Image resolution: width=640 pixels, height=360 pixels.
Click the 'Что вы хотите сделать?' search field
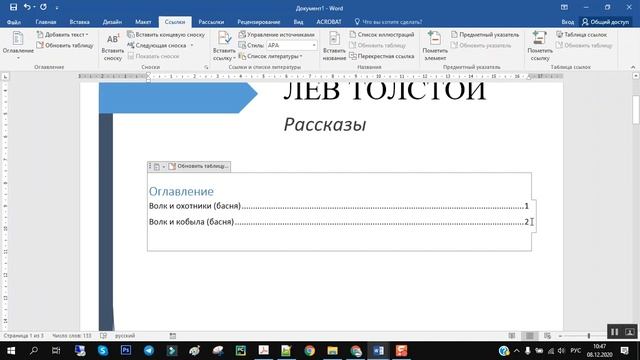click(388, 22)
